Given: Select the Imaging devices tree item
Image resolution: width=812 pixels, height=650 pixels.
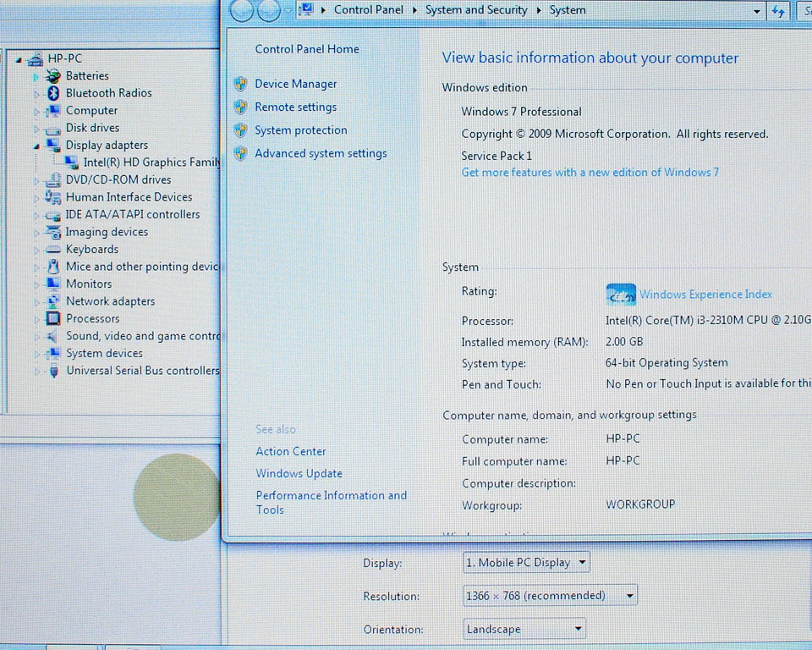Looking at the screenshot, I should point(107,232).
